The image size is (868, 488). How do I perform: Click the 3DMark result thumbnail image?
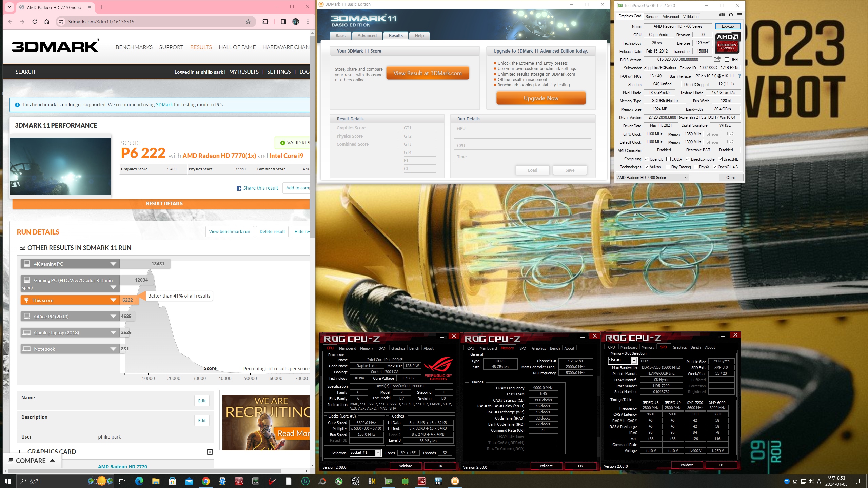click(x=60, y=166)
